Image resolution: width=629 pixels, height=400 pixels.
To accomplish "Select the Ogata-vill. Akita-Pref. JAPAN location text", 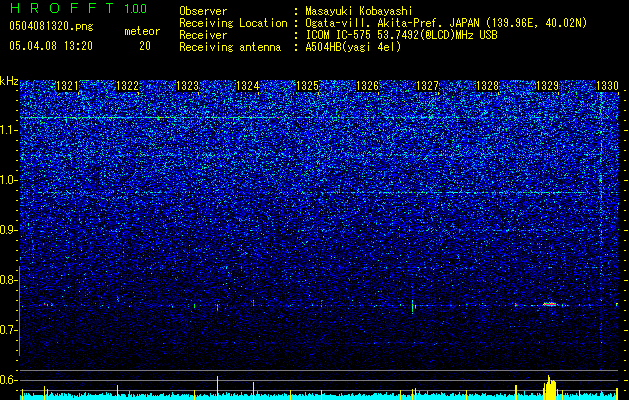I will (446, 23).
